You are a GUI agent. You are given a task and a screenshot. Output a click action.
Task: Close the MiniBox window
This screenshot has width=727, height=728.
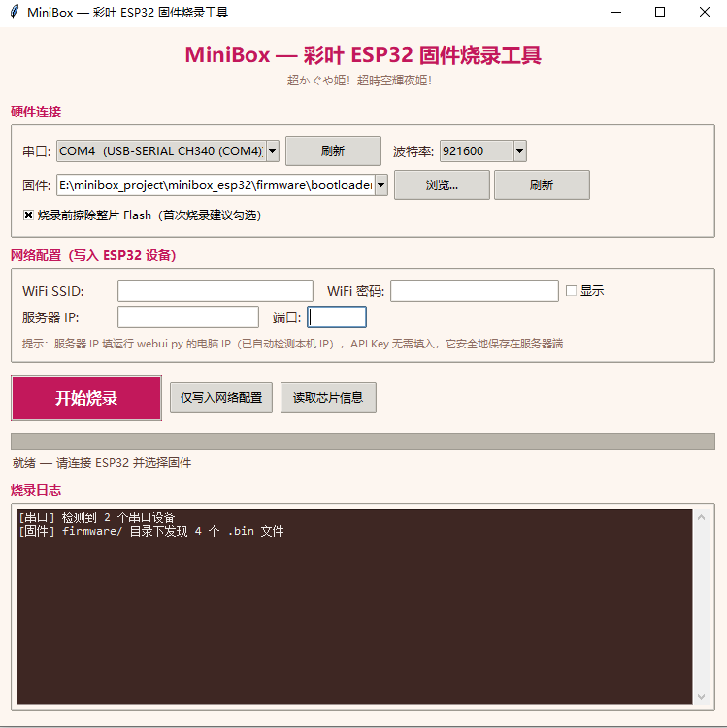point(705,12)
